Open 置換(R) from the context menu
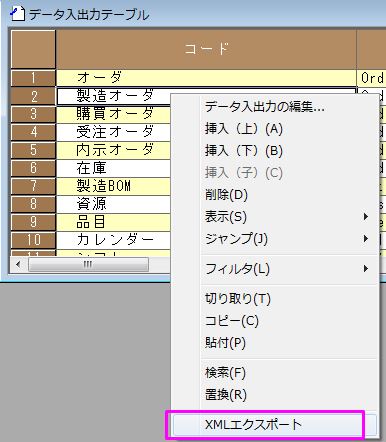The width and height of the screenshot is (386, 442). click(274, 395)
